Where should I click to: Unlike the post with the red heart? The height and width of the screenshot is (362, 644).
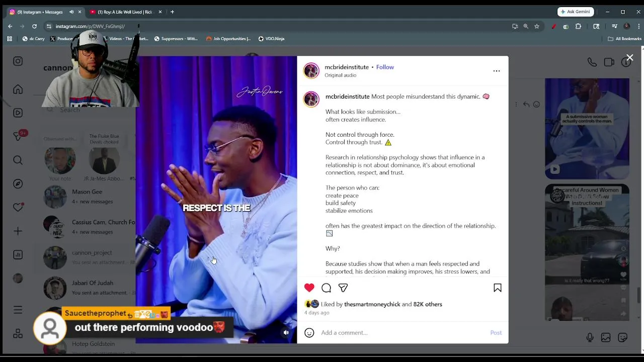[309, 288]
